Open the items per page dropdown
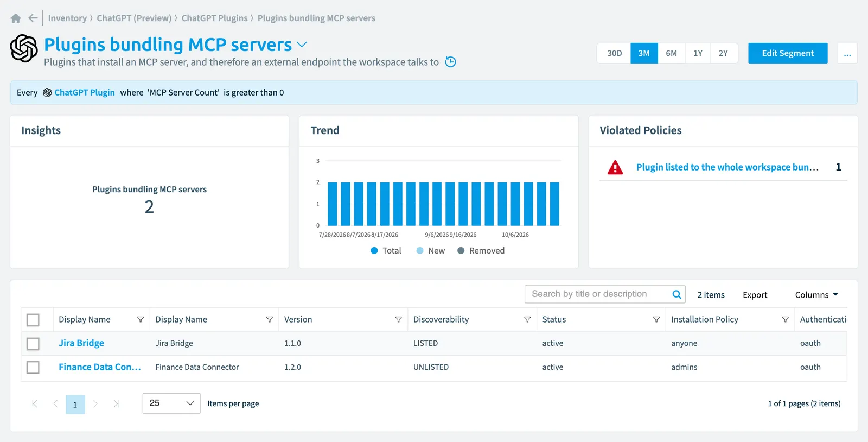 (171, 403)
